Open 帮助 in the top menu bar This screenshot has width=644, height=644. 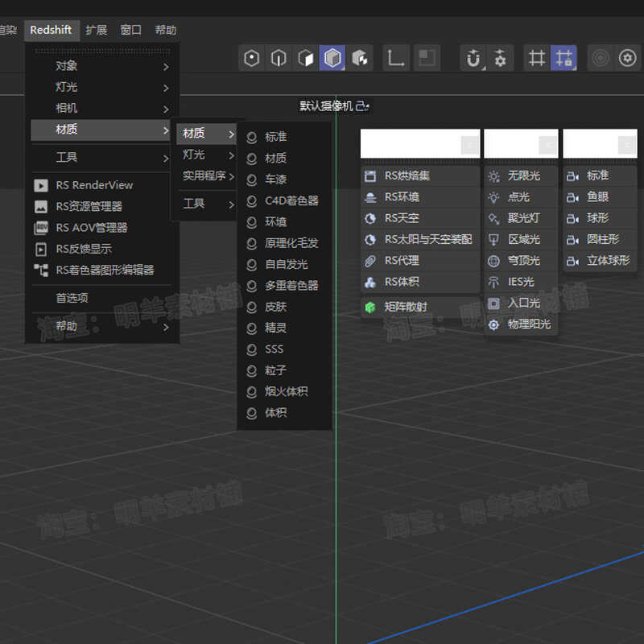[x=166, y=31]
